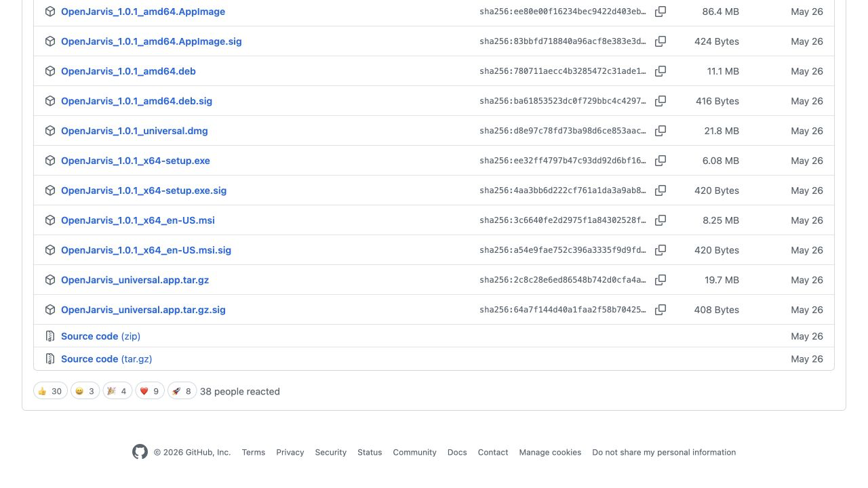Click package icon beside OpenJarvis_1.0.1_amd64.deb
The width and height of the screenshot is (868, 488).
coord(50,71)
